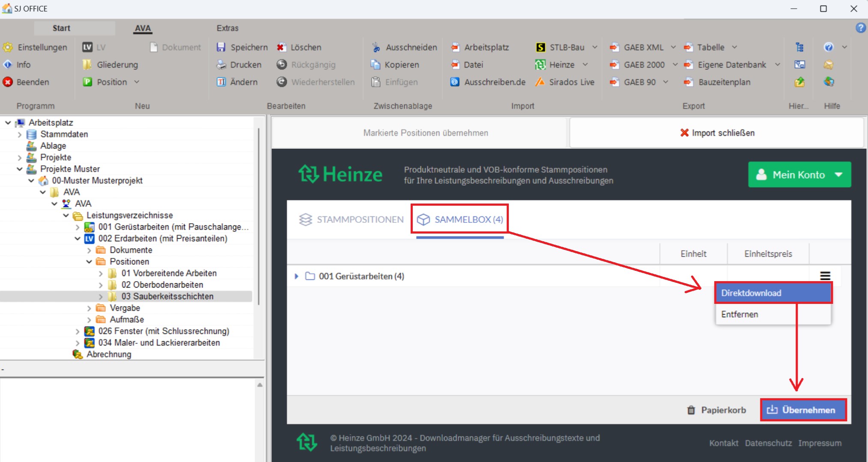The height and width of the screenshot is (462, 868).
Task: Open the Papierkorb
Action: 716,410
